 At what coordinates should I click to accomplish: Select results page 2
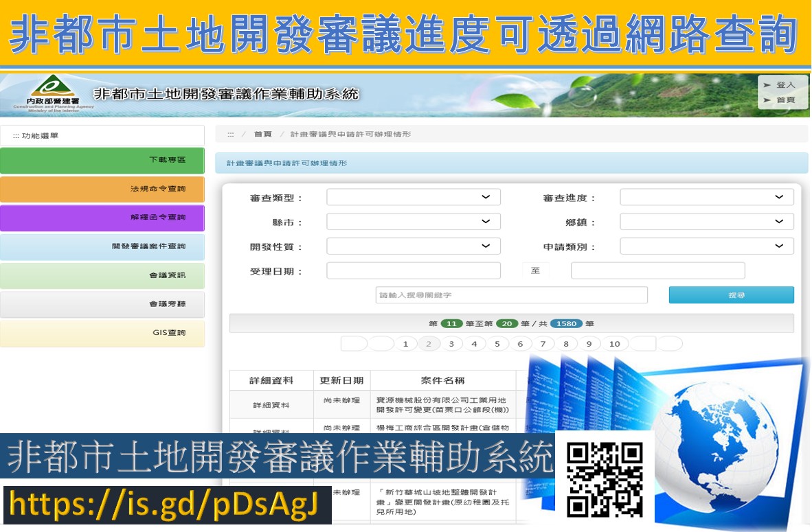(428, 344)
